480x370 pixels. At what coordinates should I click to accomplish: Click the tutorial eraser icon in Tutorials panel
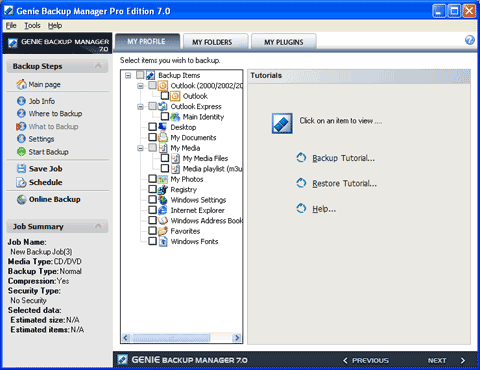point(282,123)
